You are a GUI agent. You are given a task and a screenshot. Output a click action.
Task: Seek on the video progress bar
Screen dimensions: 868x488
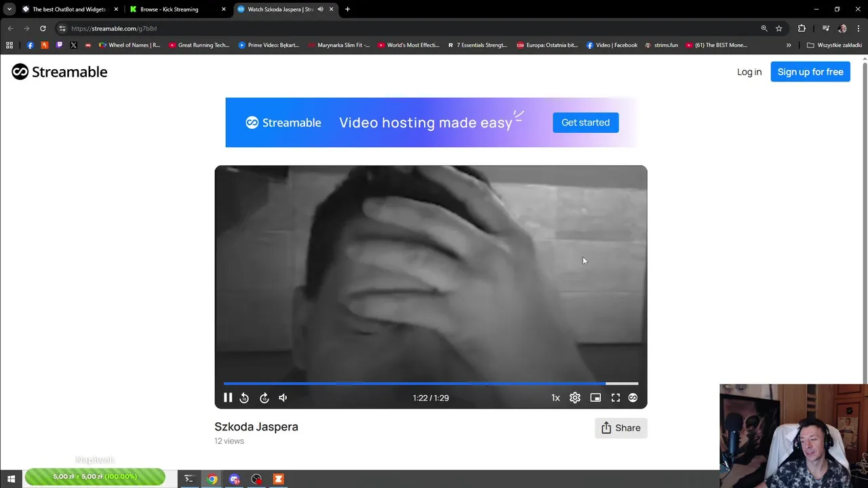(431, 384)
